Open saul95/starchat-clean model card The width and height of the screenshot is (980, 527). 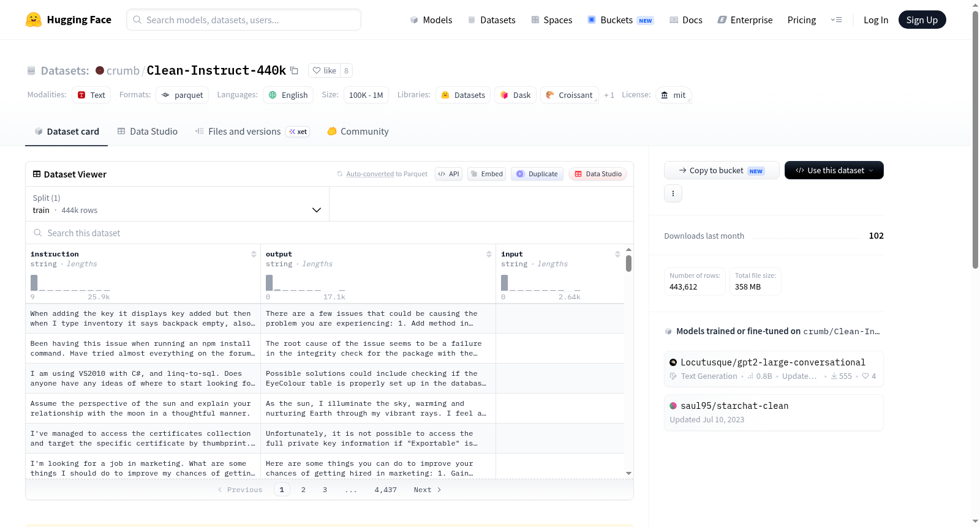tap(774, 412)
